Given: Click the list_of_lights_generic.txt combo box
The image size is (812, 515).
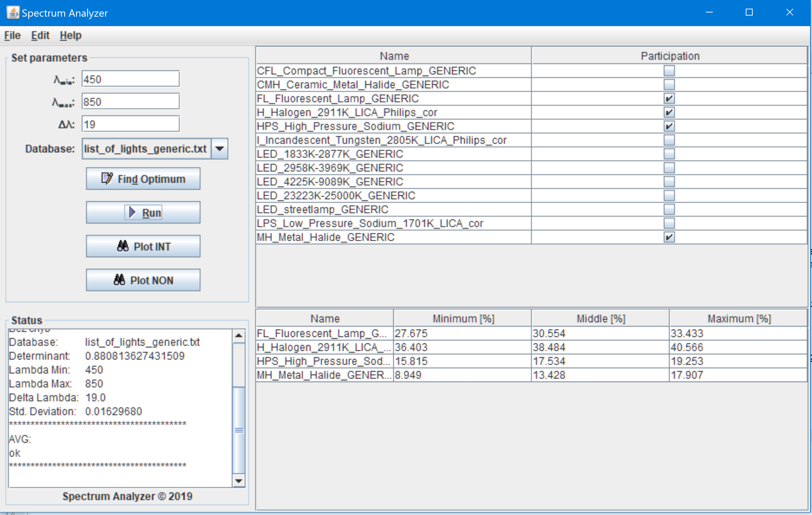Looking at the screenshot, I should tap(146, 149).
